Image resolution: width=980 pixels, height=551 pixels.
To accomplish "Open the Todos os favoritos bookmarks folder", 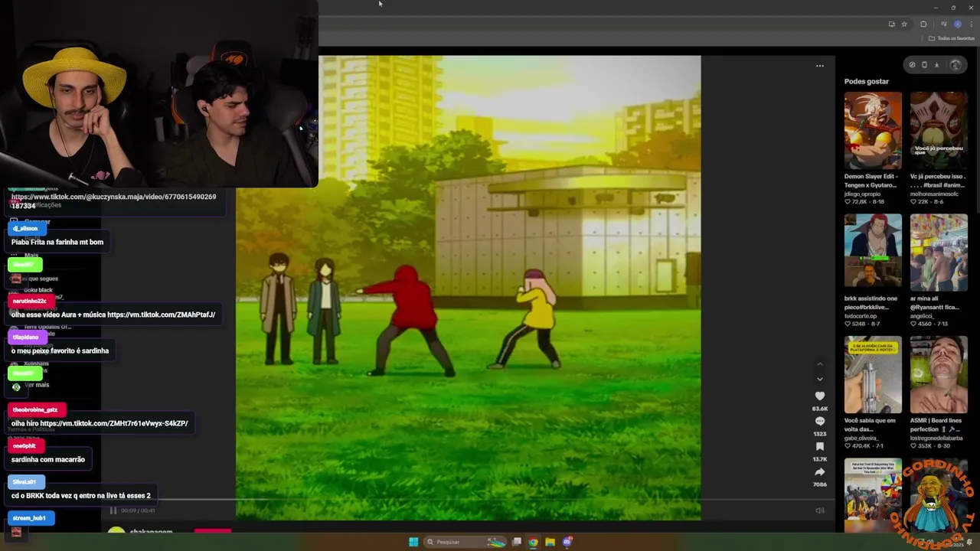I will [x=952, y=38].
